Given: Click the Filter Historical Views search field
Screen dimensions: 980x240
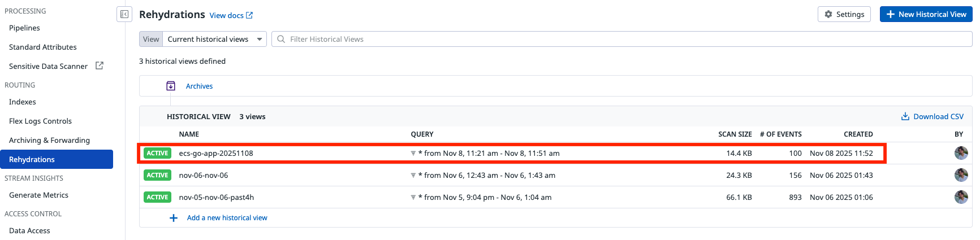Looking at the screenshot, I should tap(622, 39).
